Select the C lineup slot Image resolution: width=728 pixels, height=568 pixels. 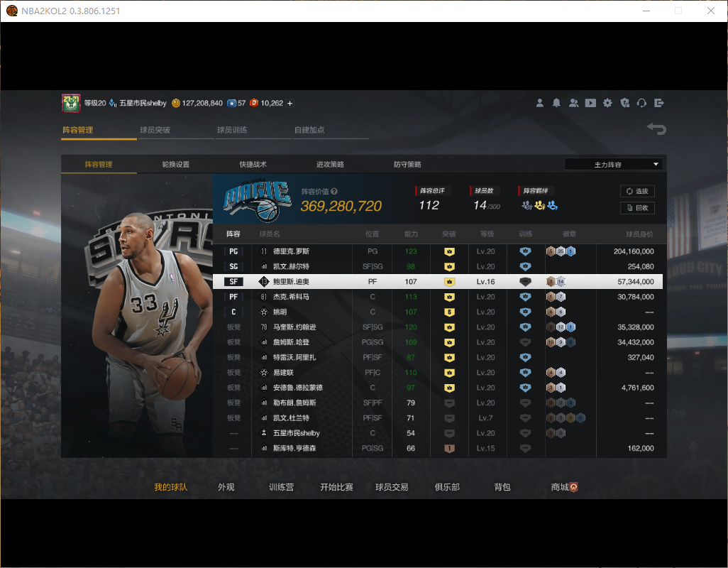(x=233, y=312)
